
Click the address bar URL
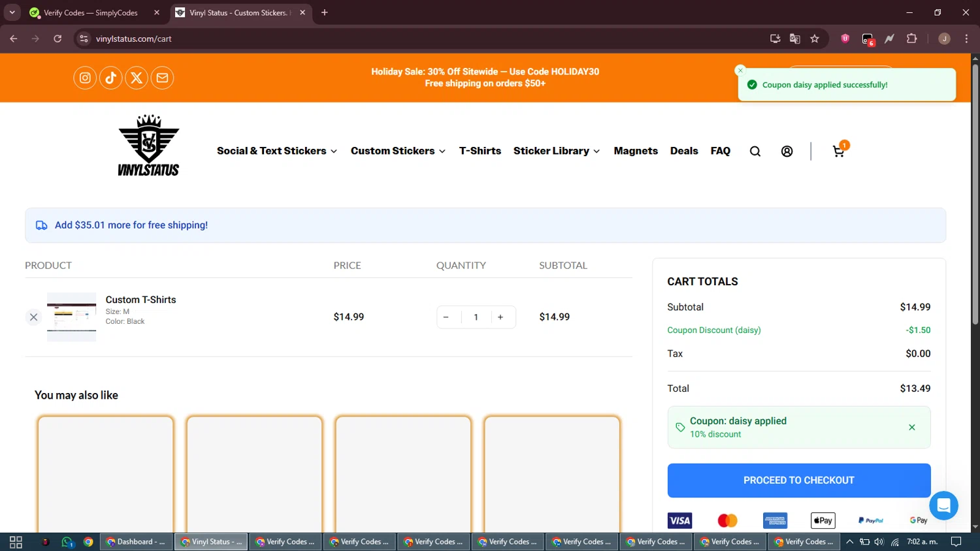[x=134, y=39]
